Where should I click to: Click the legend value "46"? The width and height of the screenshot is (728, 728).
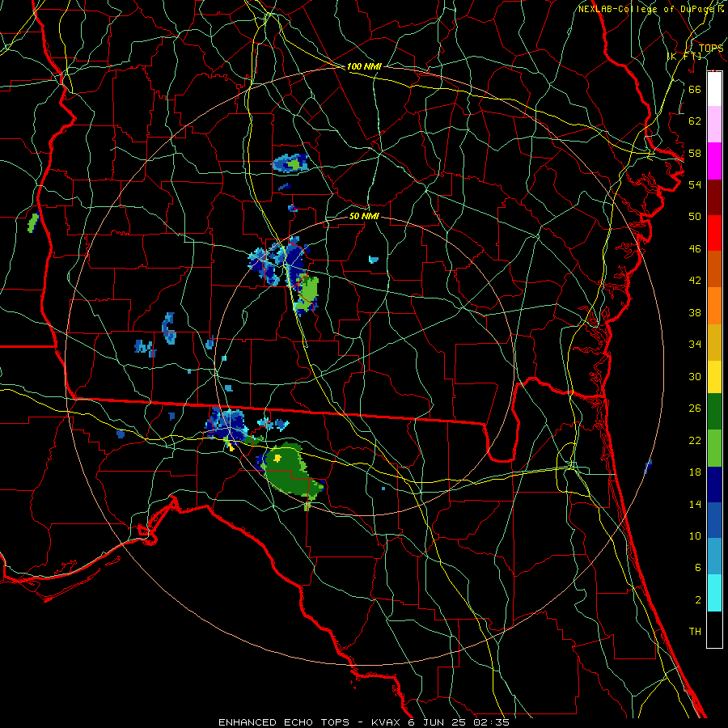[x=695, y=249]
